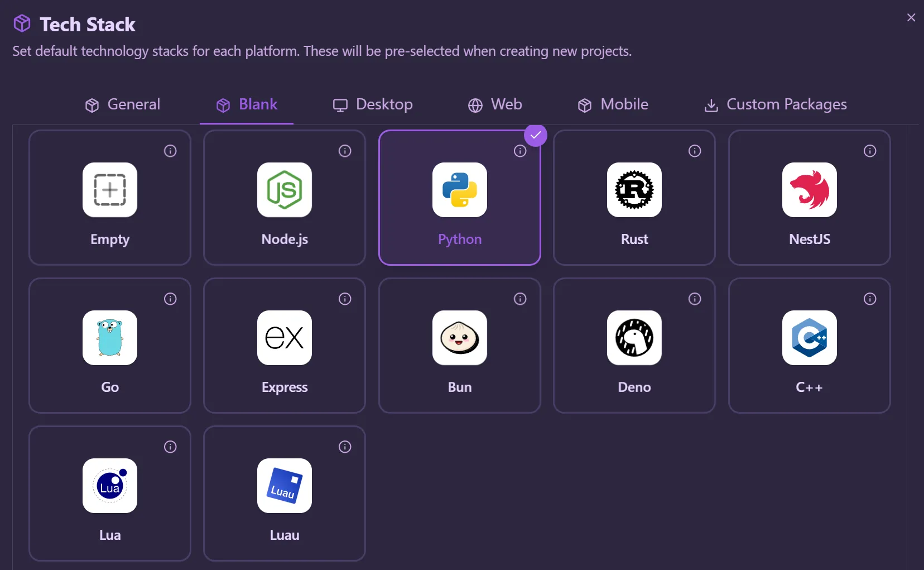Screen dimensions: 924x570
Task: Select the Bun dumpling icon
Action: click(x=460, y=338)
